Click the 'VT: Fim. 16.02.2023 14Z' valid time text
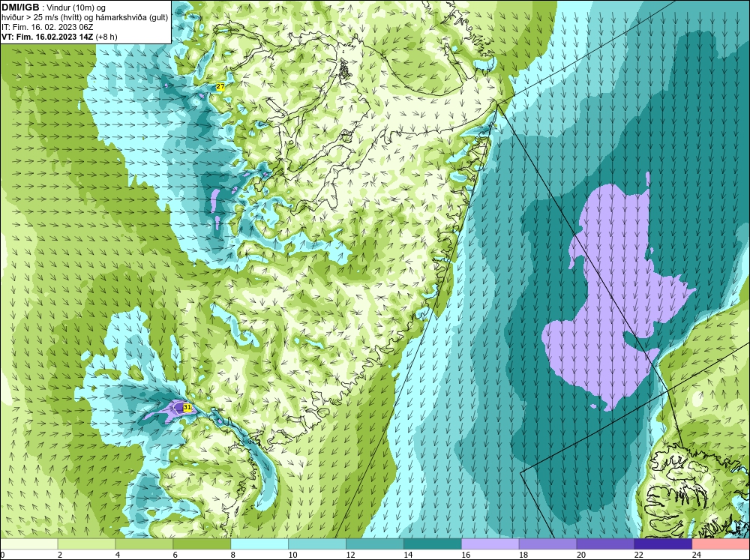The image size is (750, 560). (47, 36)
